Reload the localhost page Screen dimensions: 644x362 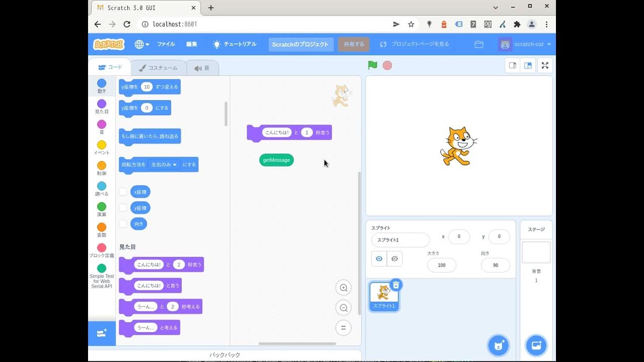coord(127,24)
